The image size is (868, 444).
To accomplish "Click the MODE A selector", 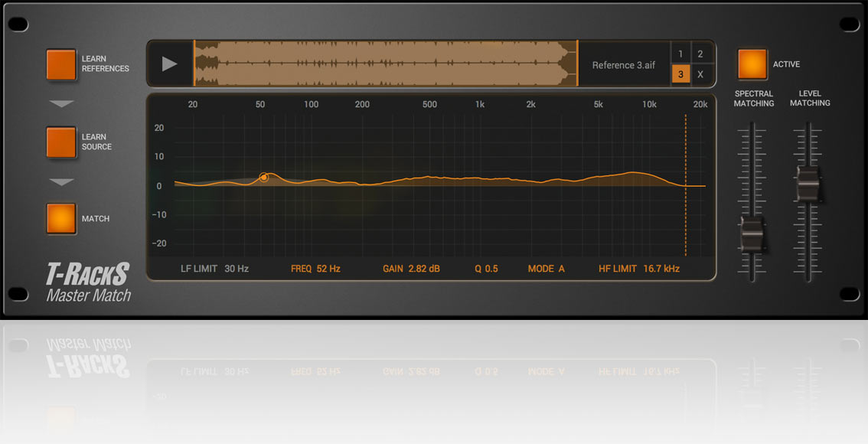I will click(547, 269).
